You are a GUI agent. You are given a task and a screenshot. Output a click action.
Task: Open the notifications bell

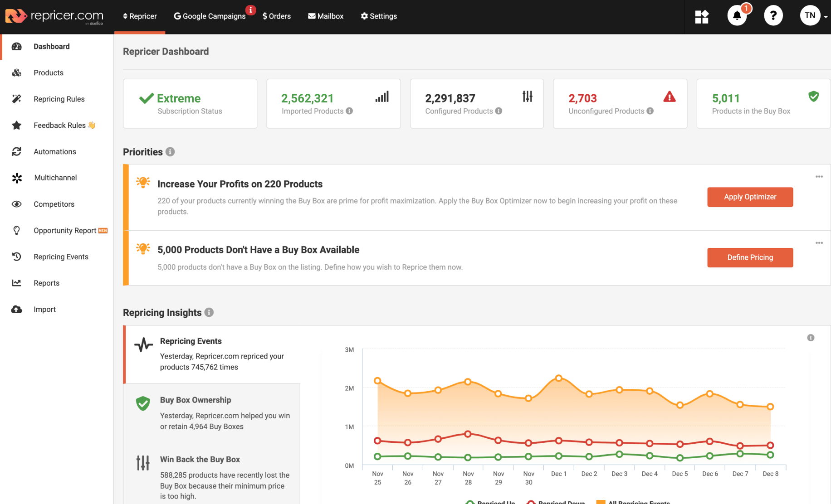pyautogui.click(x=737, y=16)
